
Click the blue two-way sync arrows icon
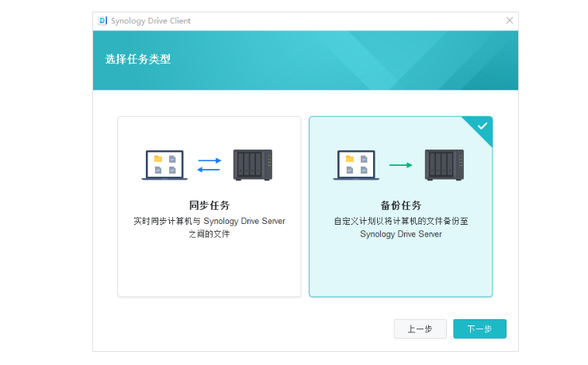tap(209, 165)
